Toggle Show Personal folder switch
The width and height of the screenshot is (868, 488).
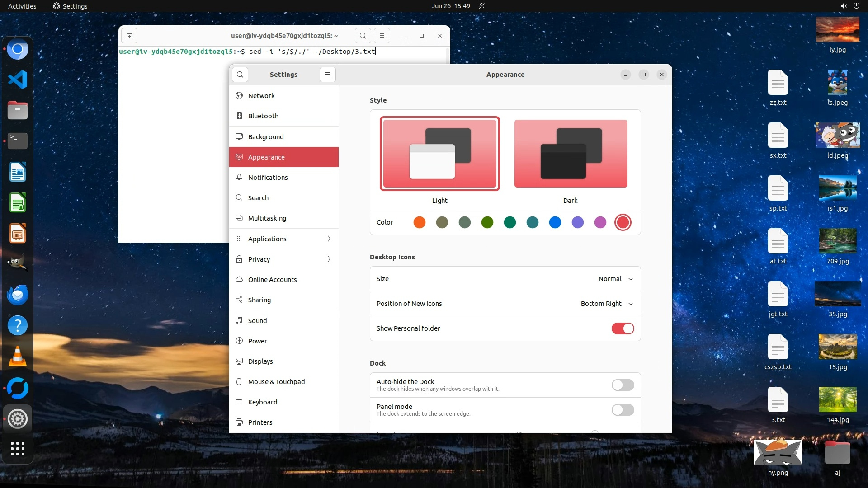[x=623, y=328]
